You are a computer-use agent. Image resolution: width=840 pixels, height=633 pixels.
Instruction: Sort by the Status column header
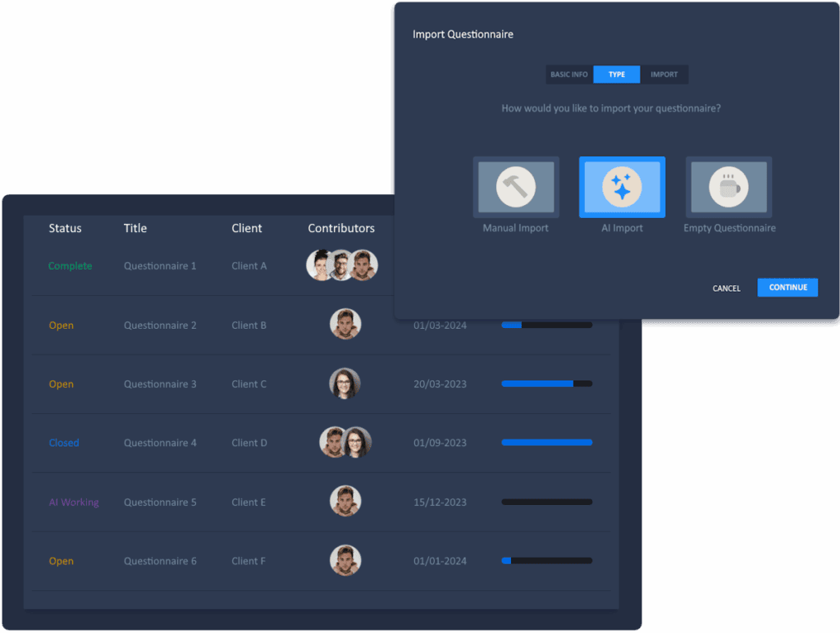coord(66,228)
